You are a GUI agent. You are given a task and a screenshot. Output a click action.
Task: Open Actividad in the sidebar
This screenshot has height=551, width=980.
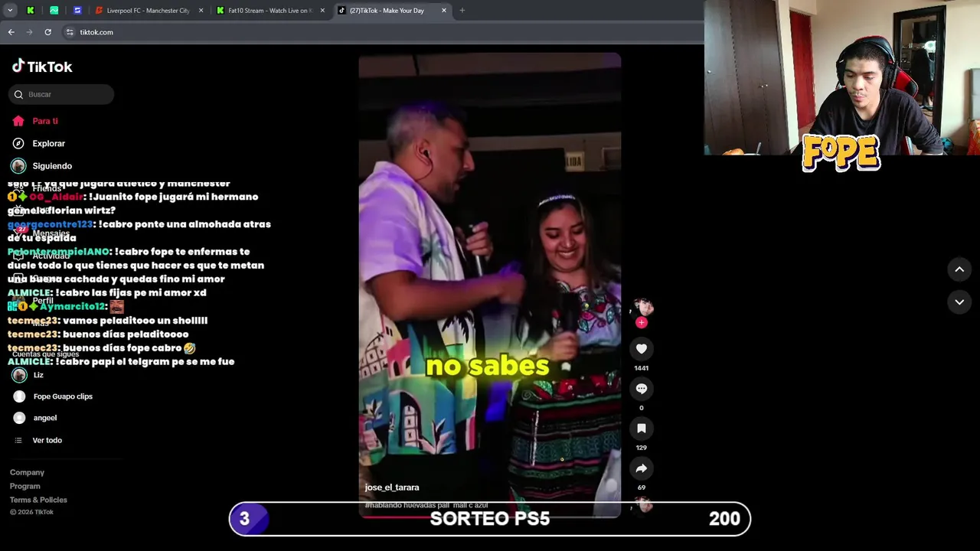[51, 256]
